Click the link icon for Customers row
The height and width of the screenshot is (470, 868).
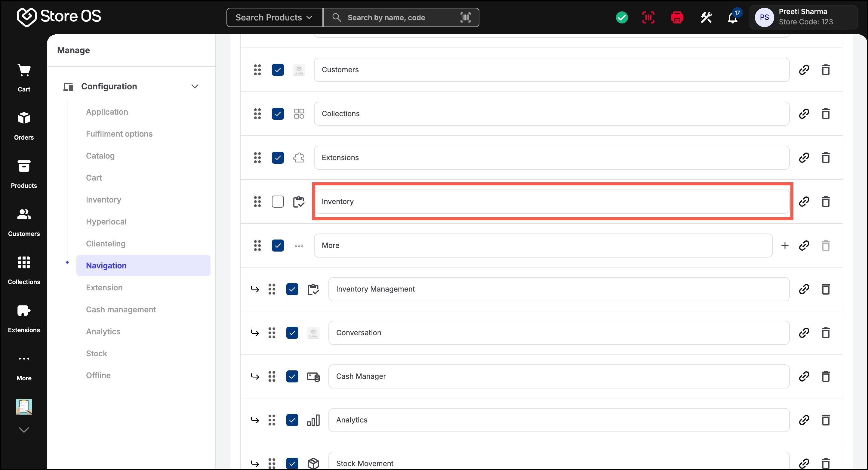(x=804, y=70)
